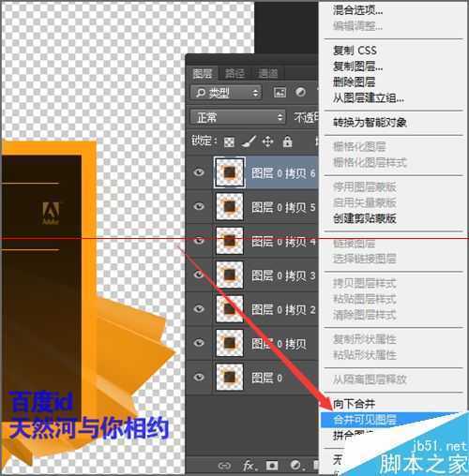The height and width of the screenshot is (476, 469).
Task: Choose 删除图层 menu entry
Action: [354, 82]
